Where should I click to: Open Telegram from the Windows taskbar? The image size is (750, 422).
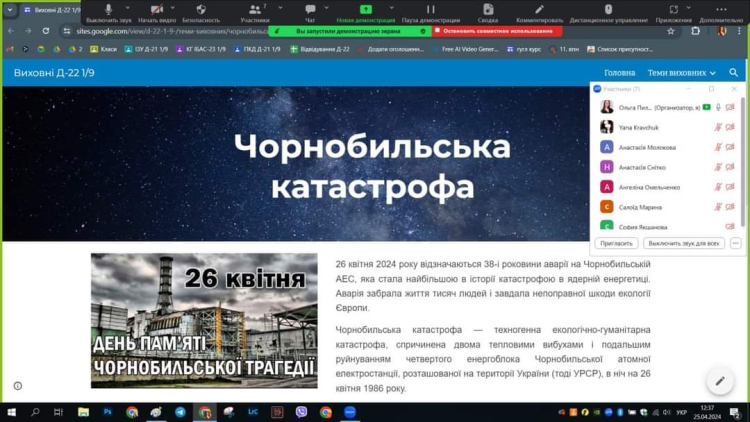point(180,412)
